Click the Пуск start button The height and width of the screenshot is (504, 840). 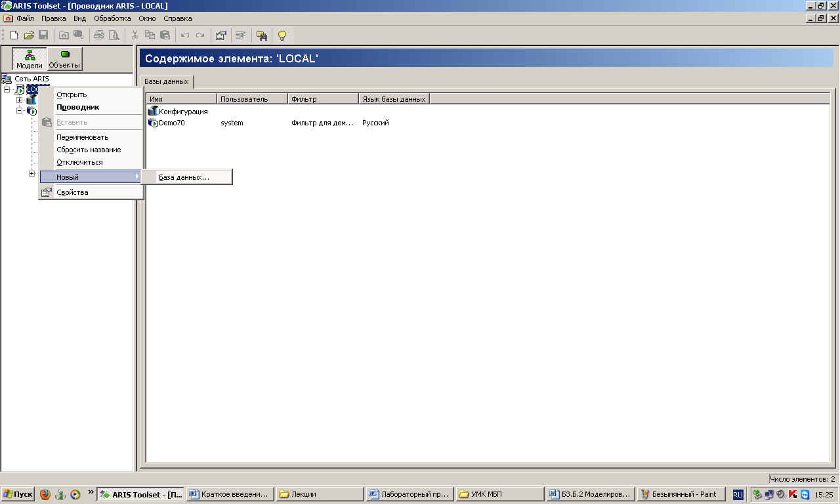pyautogui.click(x=18, y=494)
